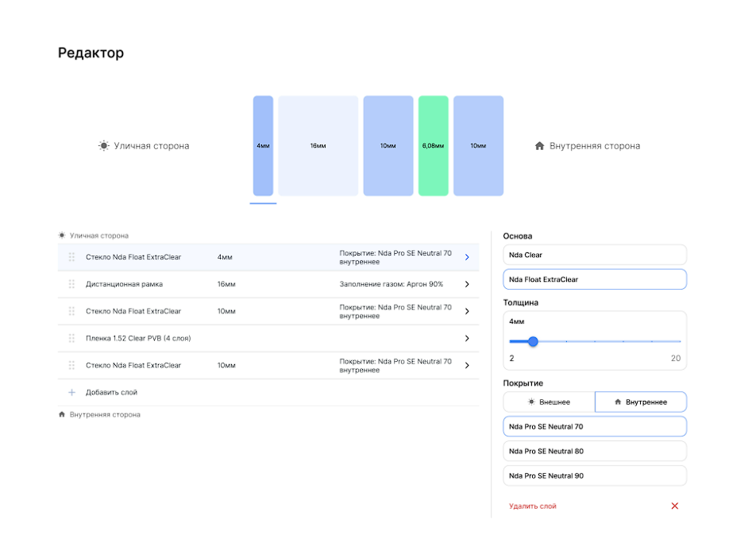Click drag handle of Дистанционная рамка row
This screenshot has width=756, height=542.
[71, 284]
